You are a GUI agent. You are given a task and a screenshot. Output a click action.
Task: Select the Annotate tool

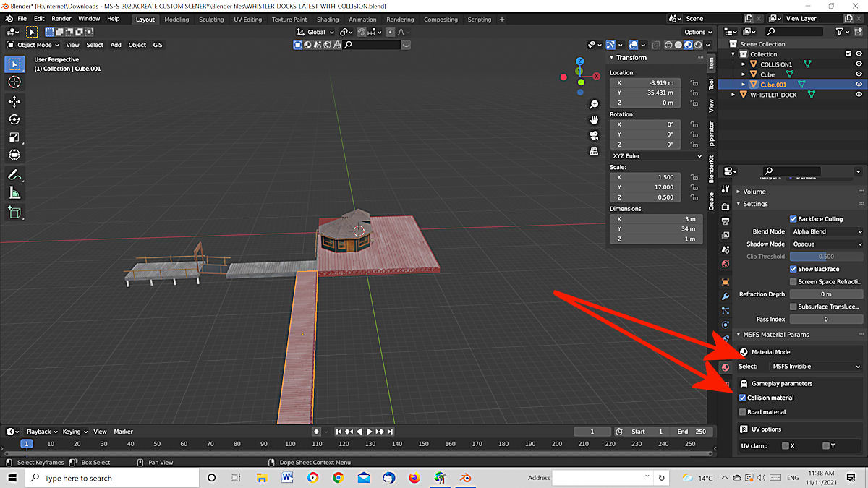tap(14, 174)
